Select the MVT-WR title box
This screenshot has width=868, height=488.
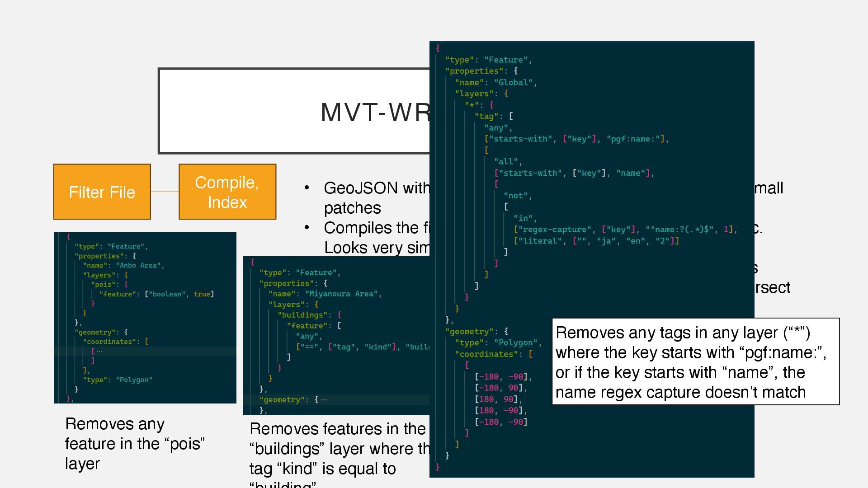pyautogui.click(x=294, y=111)
